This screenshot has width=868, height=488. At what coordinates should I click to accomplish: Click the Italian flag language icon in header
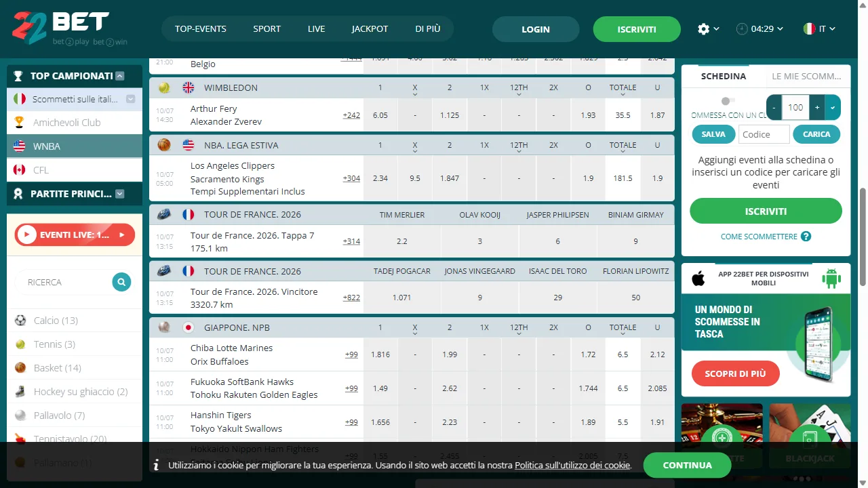809,29
